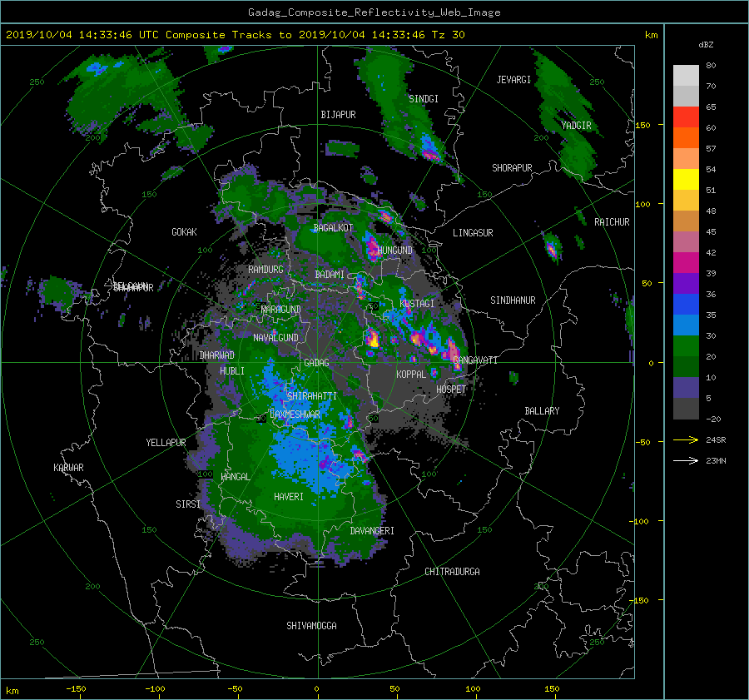Select the light blue 30 dBZ legend color

click(686, 325)
